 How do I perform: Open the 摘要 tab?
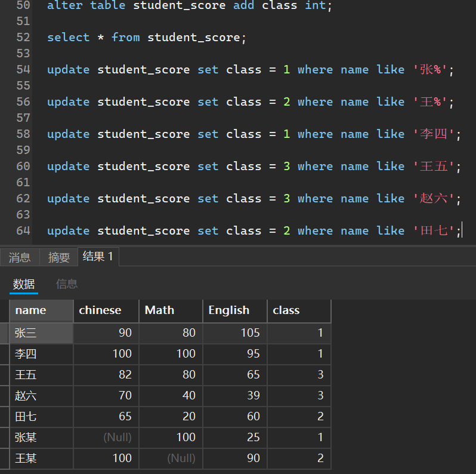[x=59, y=257]
